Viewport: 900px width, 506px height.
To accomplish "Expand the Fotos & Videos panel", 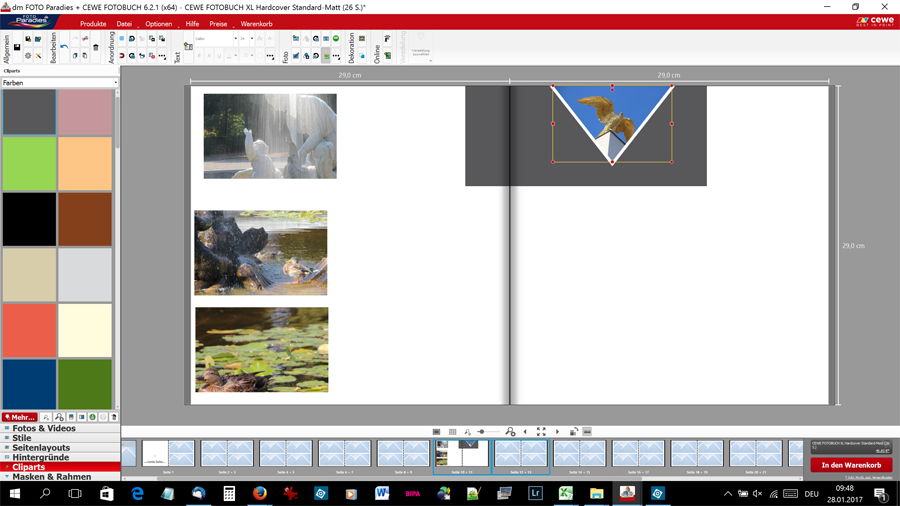I will pyautogui.click(x=43, y=428).
